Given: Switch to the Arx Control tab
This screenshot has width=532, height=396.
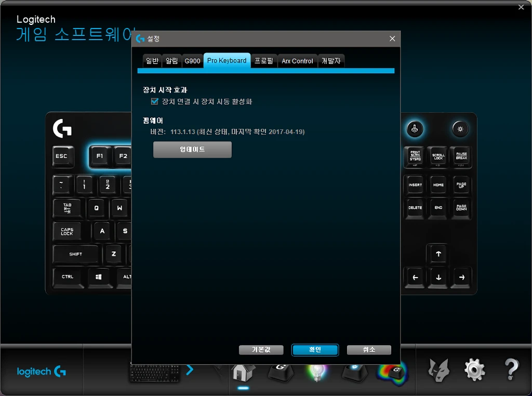Looking at the screenshot, I should (x=297, y=61).
